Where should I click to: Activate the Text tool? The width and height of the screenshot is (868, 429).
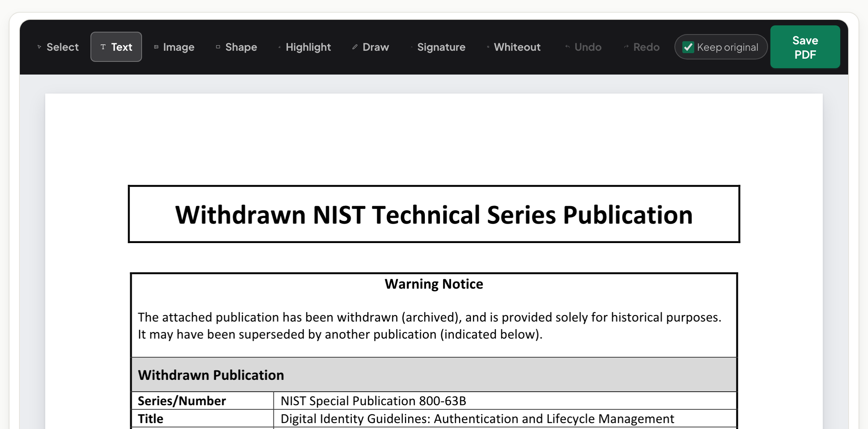116,47
